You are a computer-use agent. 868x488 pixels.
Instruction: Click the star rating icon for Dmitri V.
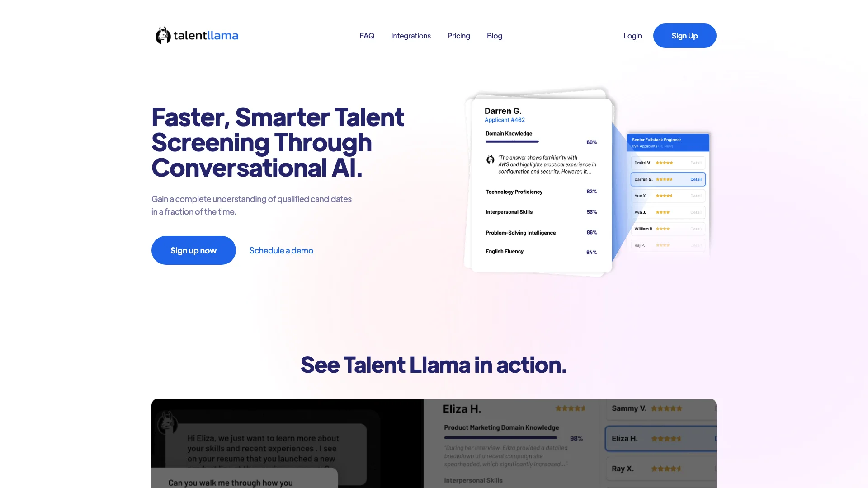coord(664,163)
